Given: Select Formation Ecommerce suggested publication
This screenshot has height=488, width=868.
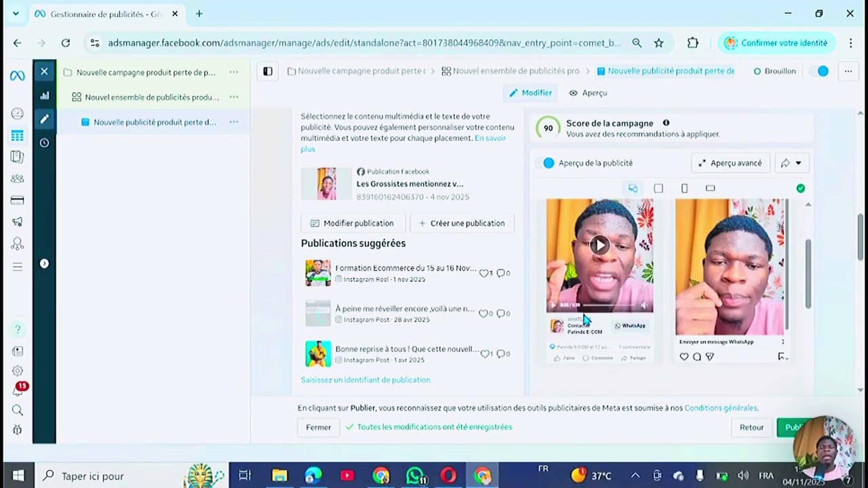Looking at the screenshot, I should click(407, 273).
